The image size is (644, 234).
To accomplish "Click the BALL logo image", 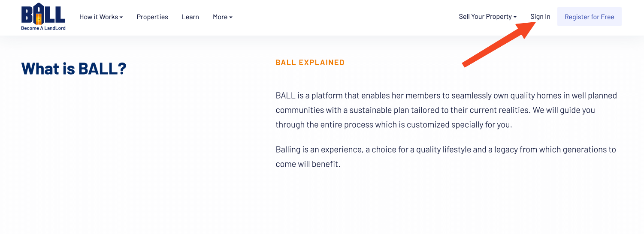I will 43,14.
